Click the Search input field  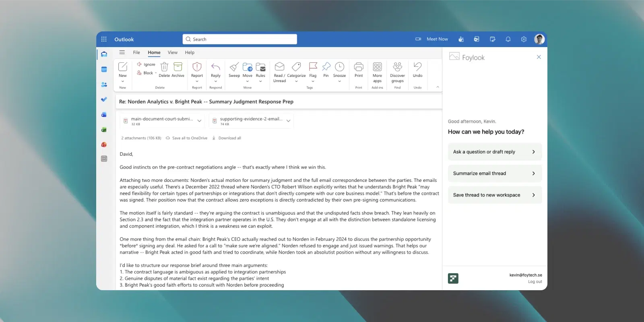tap(240, 39)
